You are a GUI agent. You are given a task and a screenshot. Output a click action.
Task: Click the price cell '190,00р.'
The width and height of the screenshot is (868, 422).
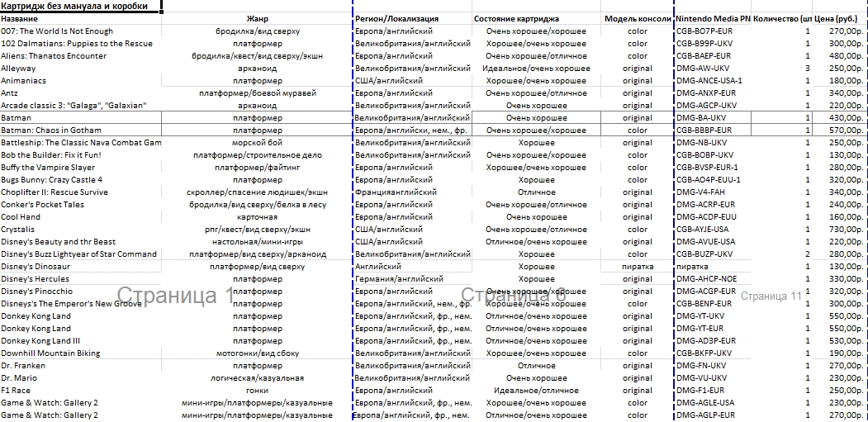[840, 353]
